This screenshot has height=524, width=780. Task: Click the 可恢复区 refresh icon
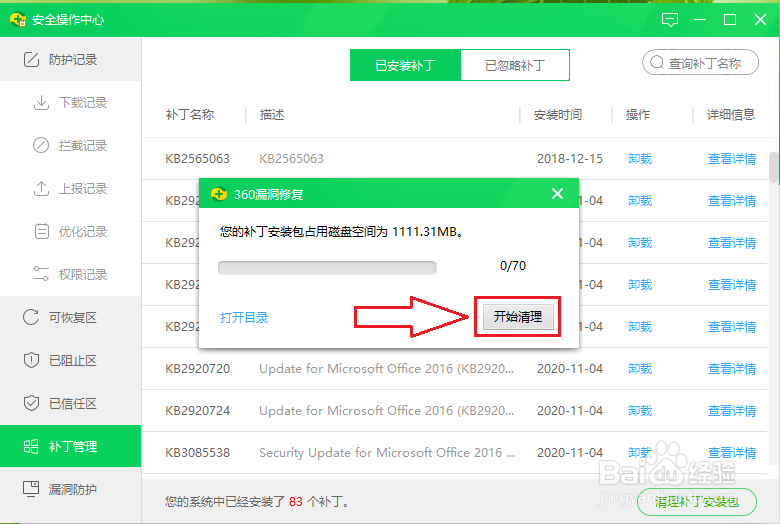point(31,317)
